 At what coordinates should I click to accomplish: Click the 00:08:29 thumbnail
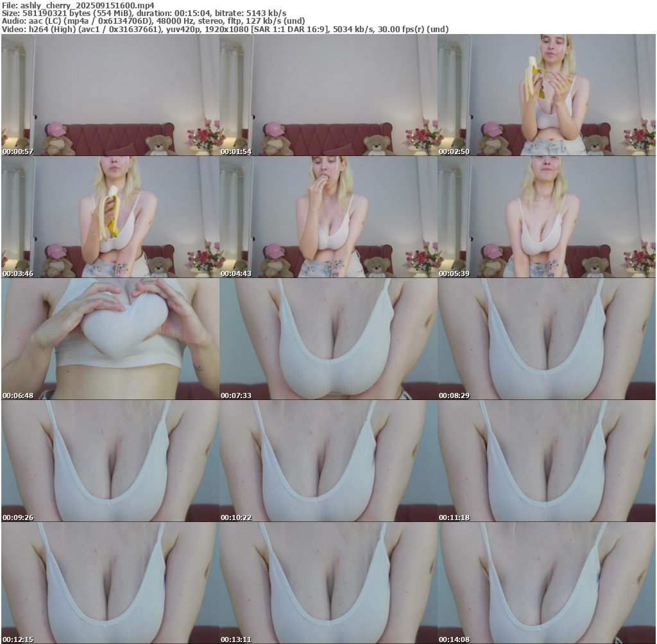(547, 339)
